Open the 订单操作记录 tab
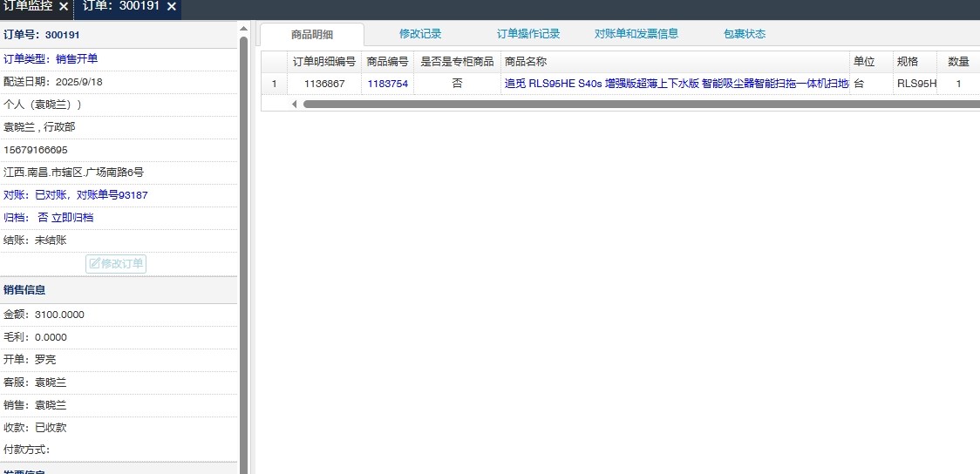The width and height of the screenshot is (980, 474). point(528,34)
